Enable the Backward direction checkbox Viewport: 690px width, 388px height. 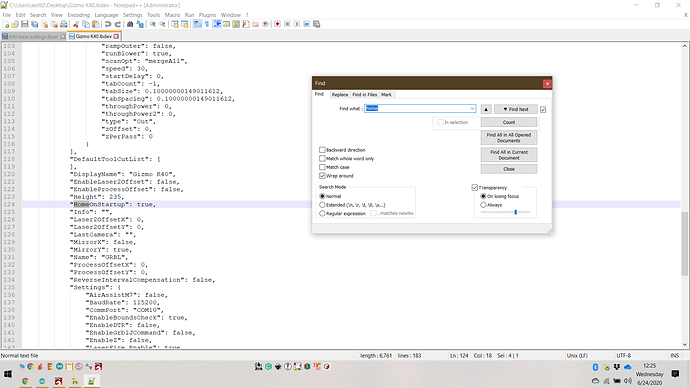pyautogui.click(x=322, y=150)
